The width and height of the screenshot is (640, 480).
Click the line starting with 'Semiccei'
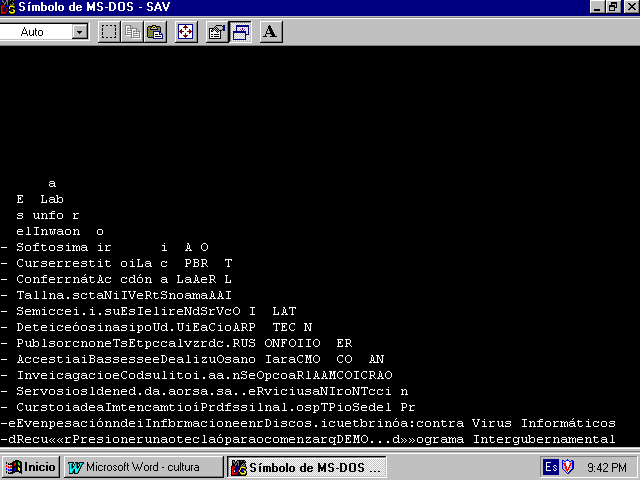[149, 311]
